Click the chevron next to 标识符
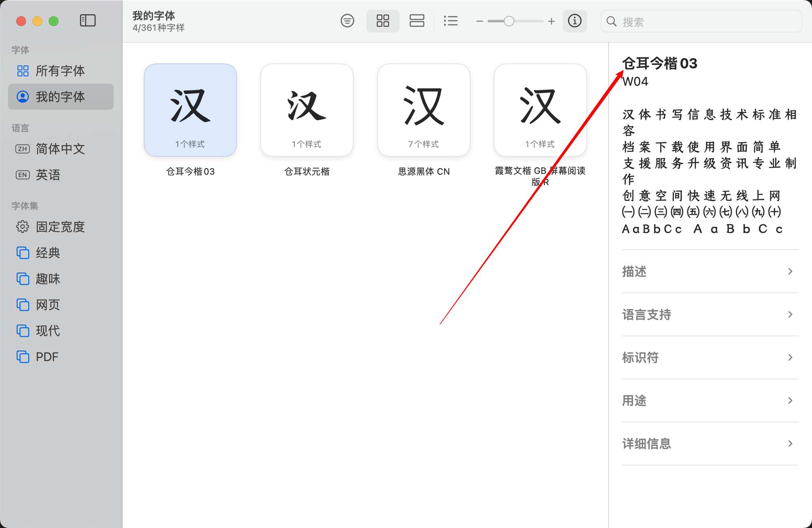 click(790, 357)
